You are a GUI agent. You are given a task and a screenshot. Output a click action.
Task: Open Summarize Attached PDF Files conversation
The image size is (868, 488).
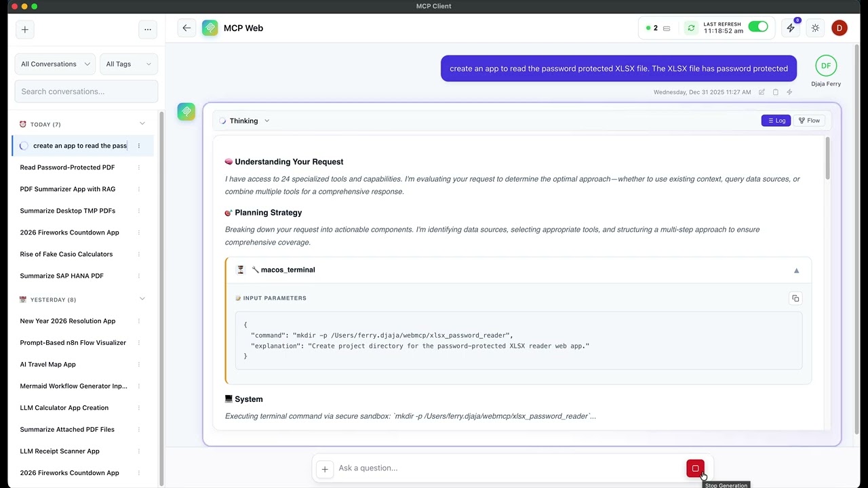coord(67,430)
